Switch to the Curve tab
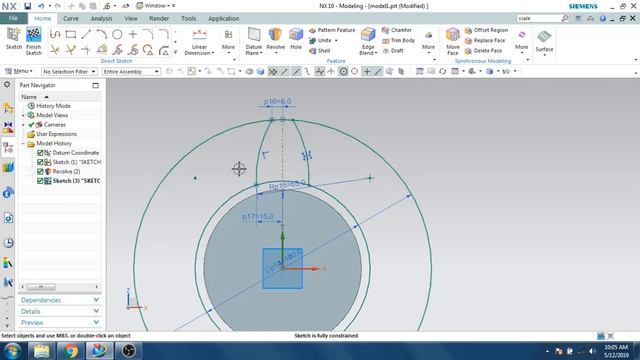 [71, 18]
